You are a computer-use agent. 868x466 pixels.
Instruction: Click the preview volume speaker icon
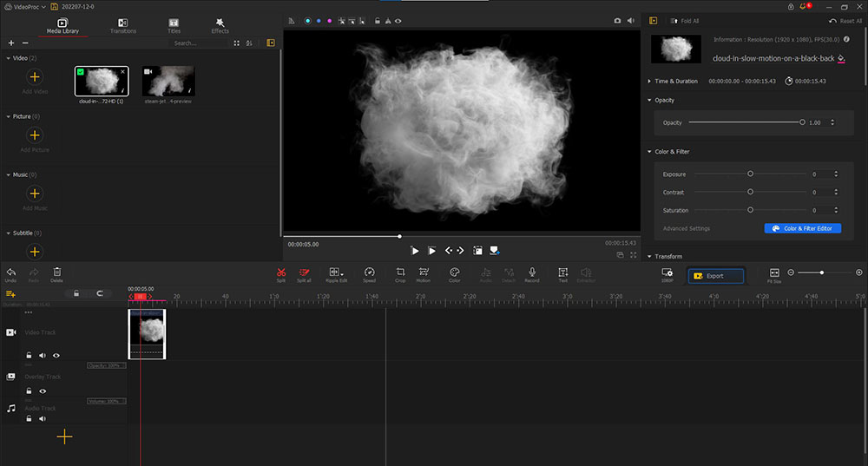click(x=630, y=21)
